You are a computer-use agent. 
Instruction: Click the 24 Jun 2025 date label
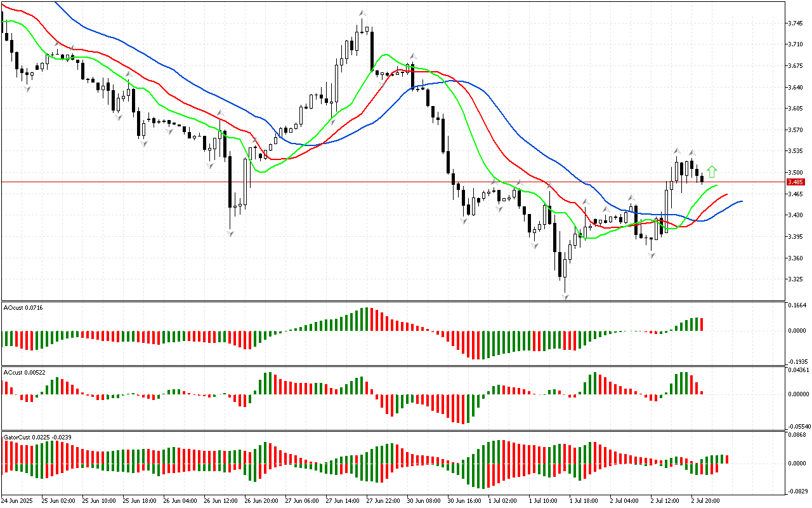coord(19,500)
